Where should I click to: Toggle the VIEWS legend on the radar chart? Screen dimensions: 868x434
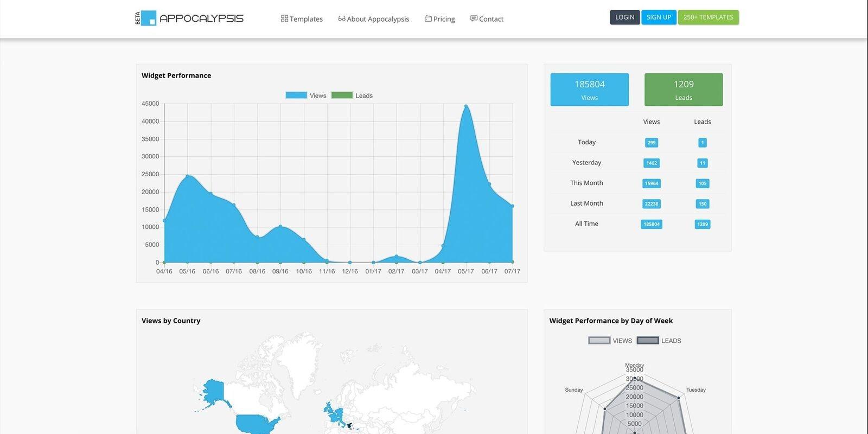tap(610, 341)
